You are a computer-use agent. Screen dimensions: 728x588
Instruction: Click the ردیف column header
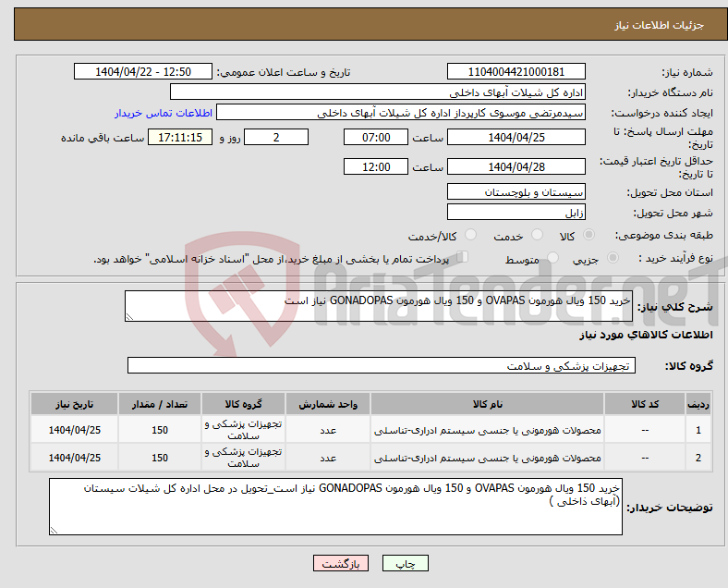698,404
